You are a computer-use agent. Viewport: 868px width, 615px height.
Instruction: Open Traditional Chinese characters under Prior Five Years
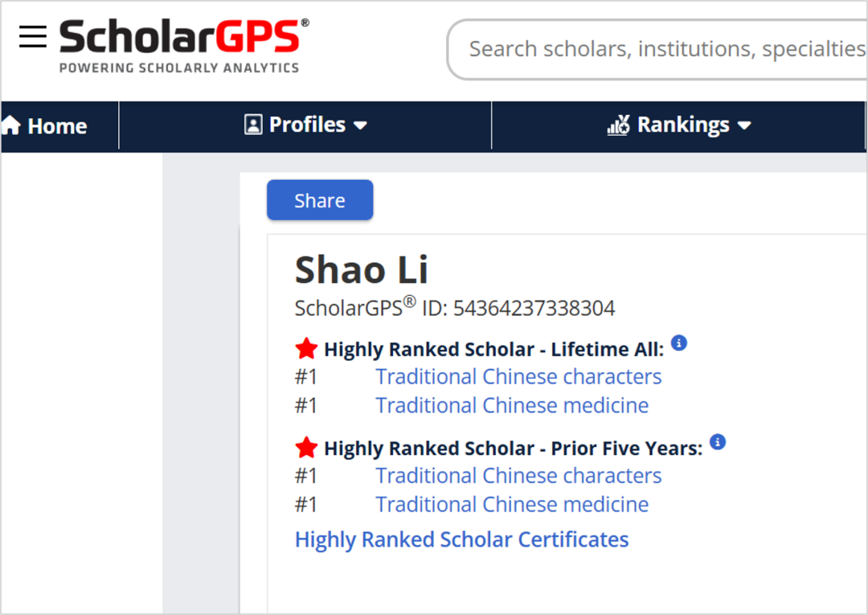pyautogui.click(x=518, y=475)
